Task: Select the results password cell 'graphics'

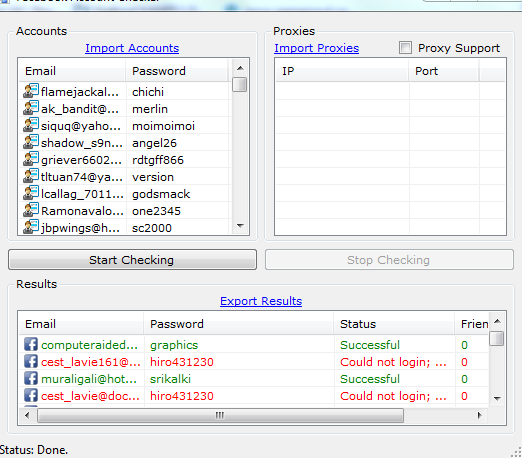Action: pos(174,345)
